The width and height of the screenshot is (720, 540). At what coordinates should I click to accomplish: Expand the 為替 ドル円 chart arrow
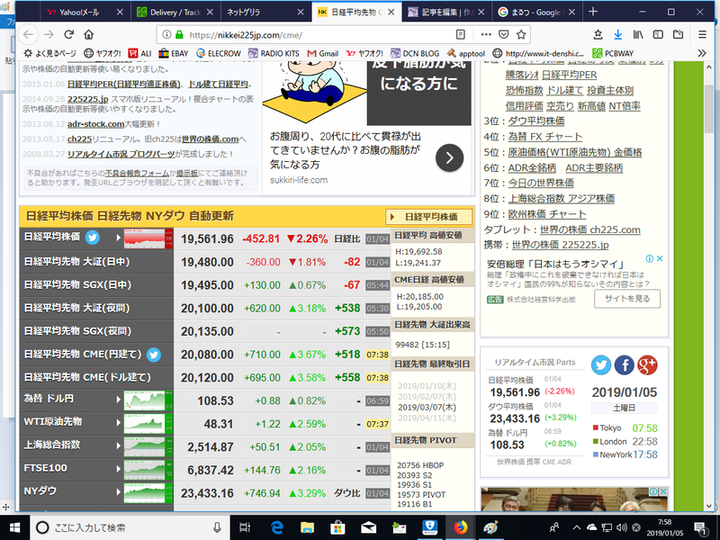(x=119, y=400)
